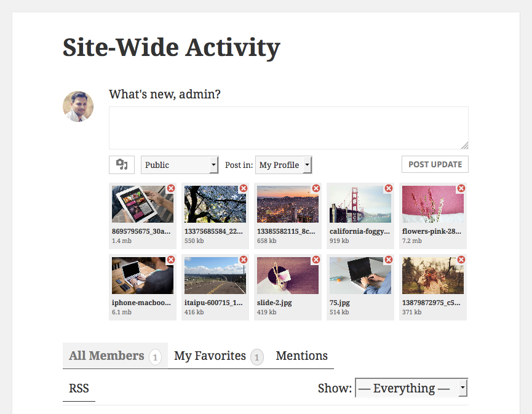Image resolution: width=532 pixels, height=414 pixels.
Task: Click the What's new text box
Action: 288,128
